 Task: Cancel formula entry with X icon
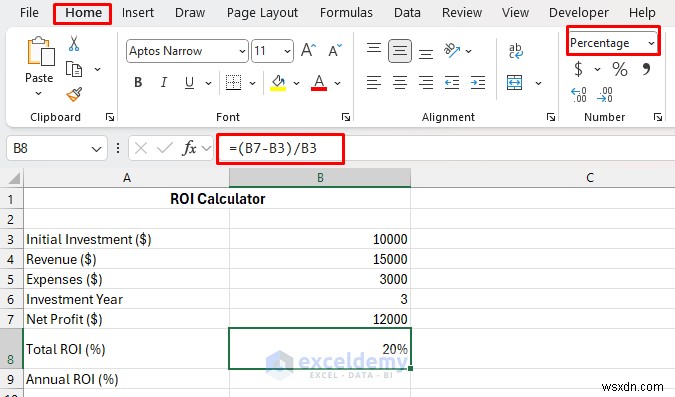click(x=140, y=149)
